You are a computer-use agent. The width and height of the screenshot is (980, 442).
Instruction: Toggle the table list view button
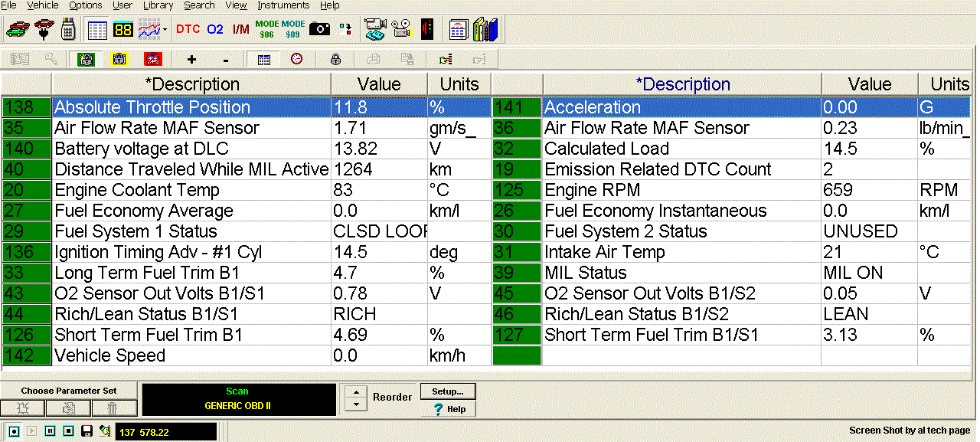point(97,30)
